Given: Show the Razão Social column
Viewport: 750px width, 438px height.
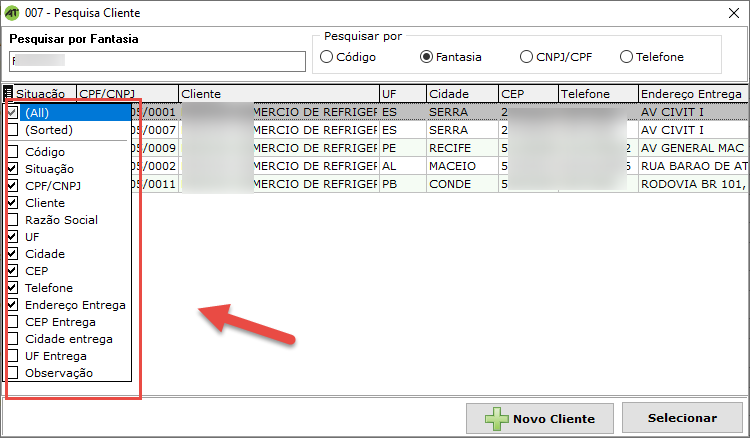Looking at the screenshot, I should [13, 220].
